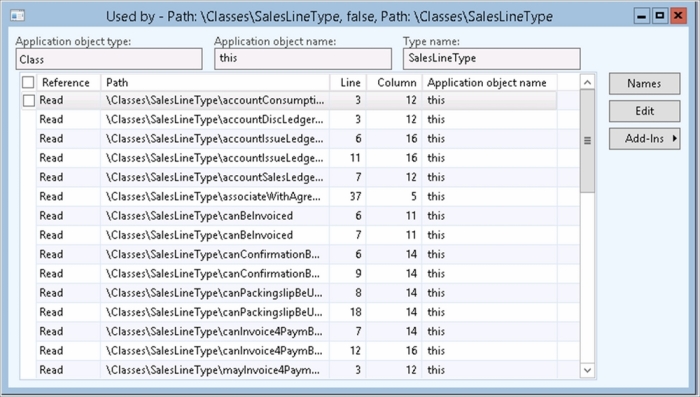
Task: Click the scroll down arrow of the grid
Action: [x=588, y=370]
